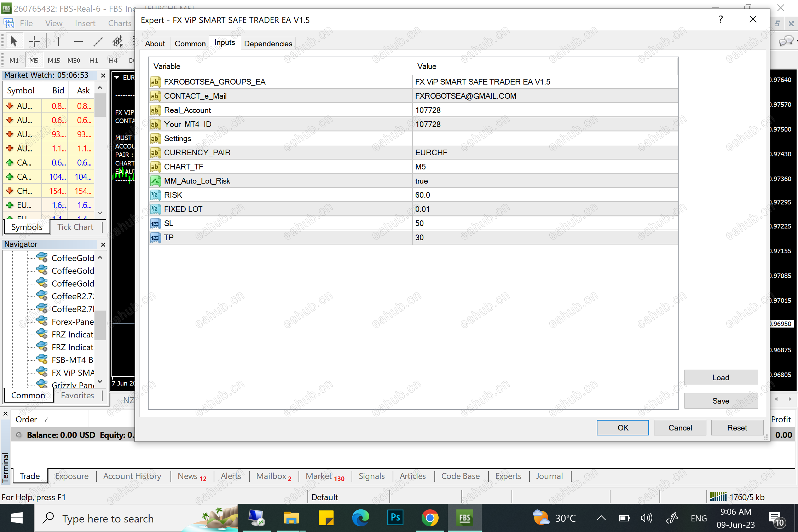Switch chart to the M15 timeframe
Screen dimensions: 798x532
[54, 60]
